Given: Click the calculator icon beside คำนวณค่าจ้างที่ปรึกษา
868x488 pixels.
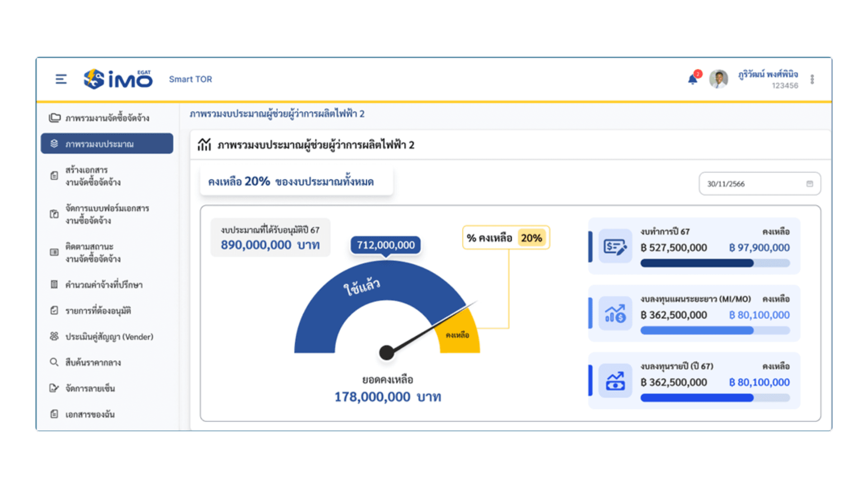Looking at the screenshot, I should [x=54, y=285].
